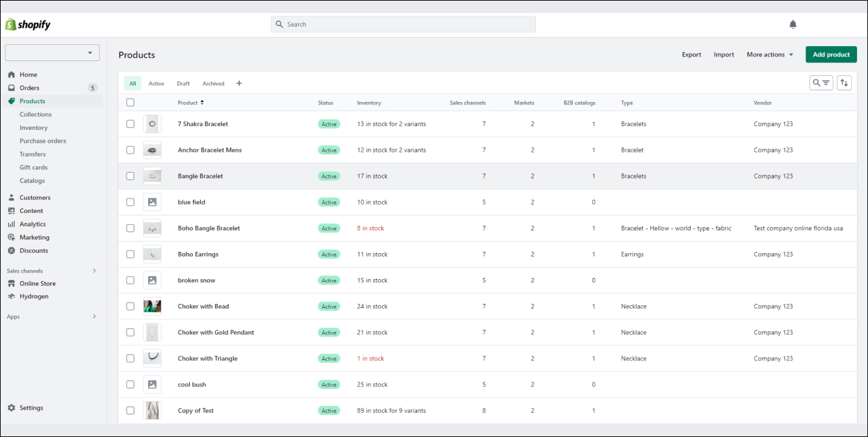Switch to the Active tab
This screenshot has height=437, width=868.
(x=157, y=83)
